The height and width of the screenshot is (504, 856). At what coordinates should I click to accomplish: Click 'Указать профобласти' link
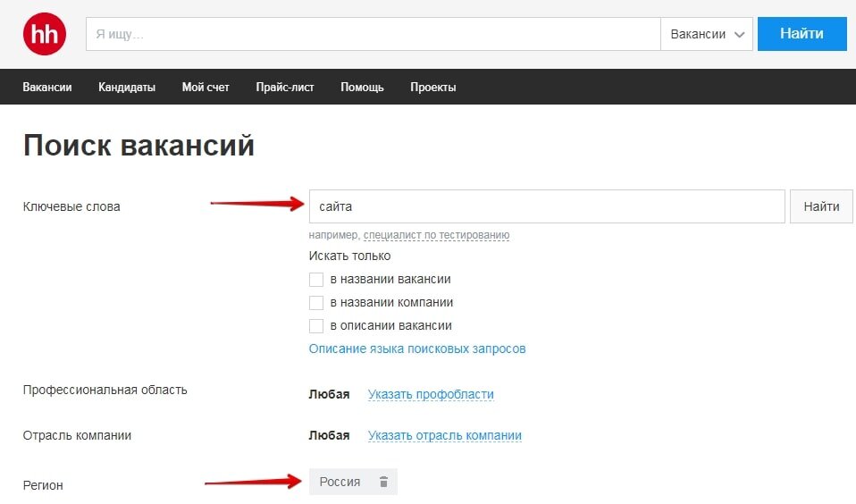click(431, 394)
